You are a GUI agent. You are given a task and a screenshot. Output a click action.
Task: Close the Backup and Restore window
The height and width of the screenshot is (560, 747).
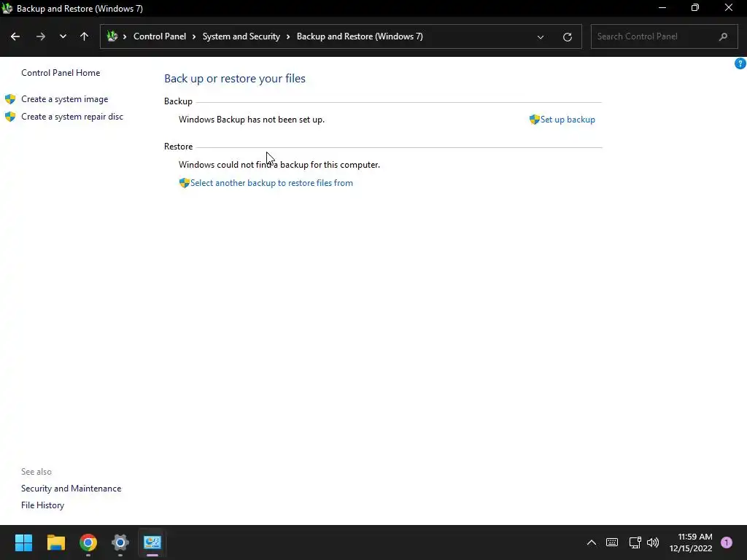tap(729, 8)
